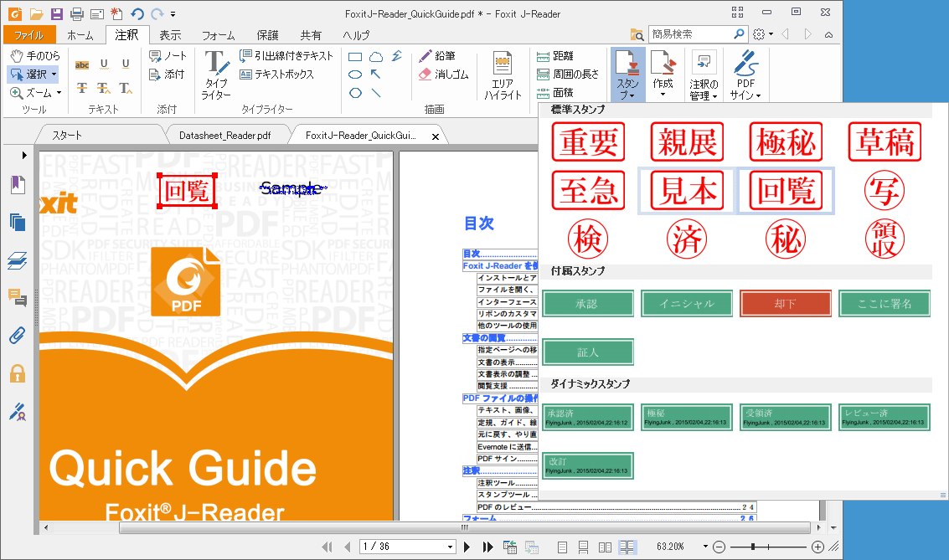Open bookmarks panel in left sidebar
The width and height of the screenshot is (949, 560).
click(x=18, y=184)
